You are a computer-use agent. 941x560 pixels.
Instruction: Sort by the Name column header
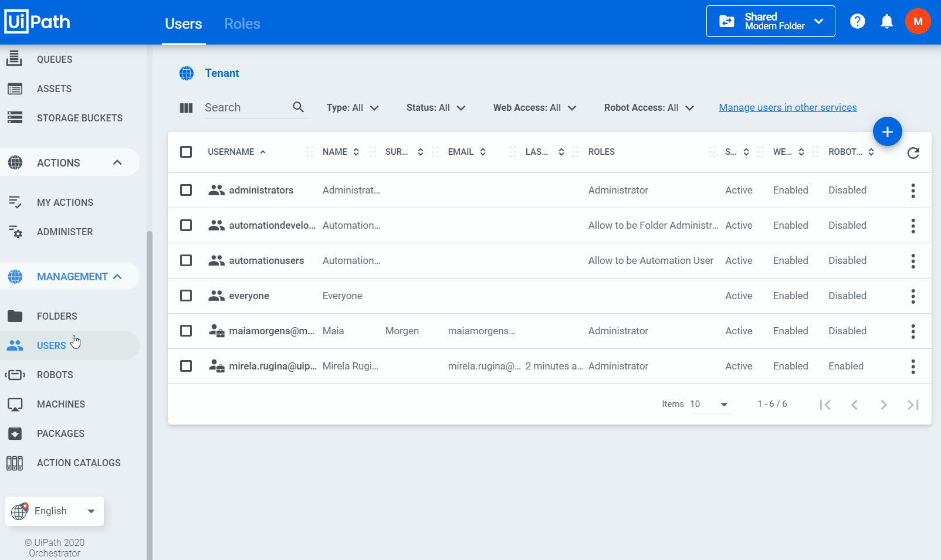tap(341, 152)
